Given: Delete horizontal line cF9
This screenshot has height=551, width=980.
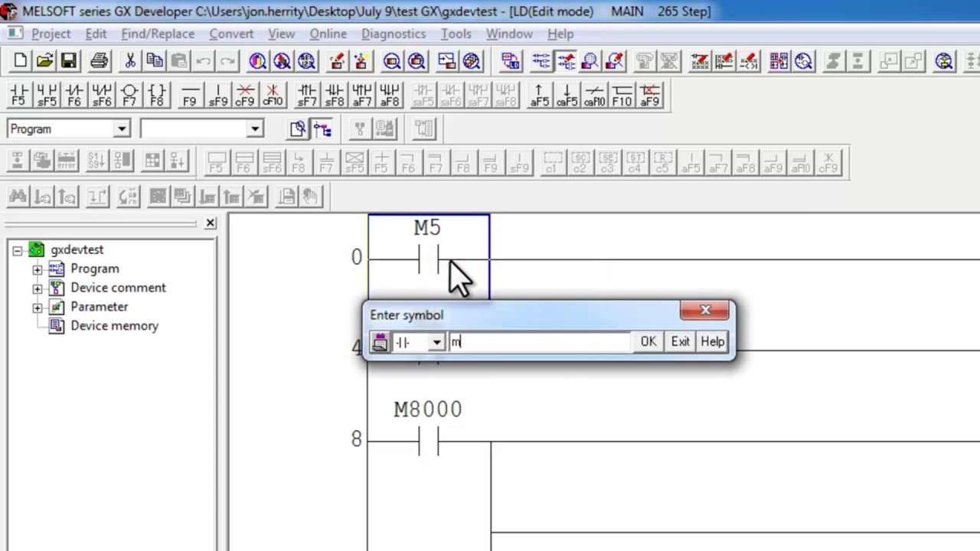Looking at the screenshot, I should click(x=245, y=95).
